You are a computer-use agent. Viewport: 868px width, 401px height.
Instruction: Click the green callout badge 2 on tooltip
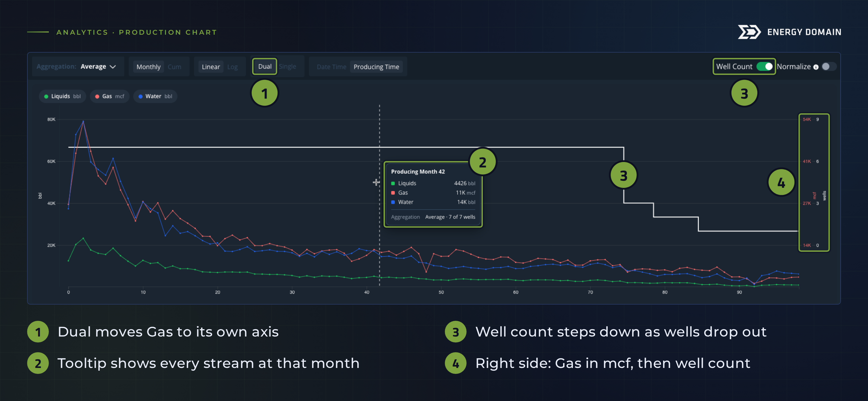(483, 162)
